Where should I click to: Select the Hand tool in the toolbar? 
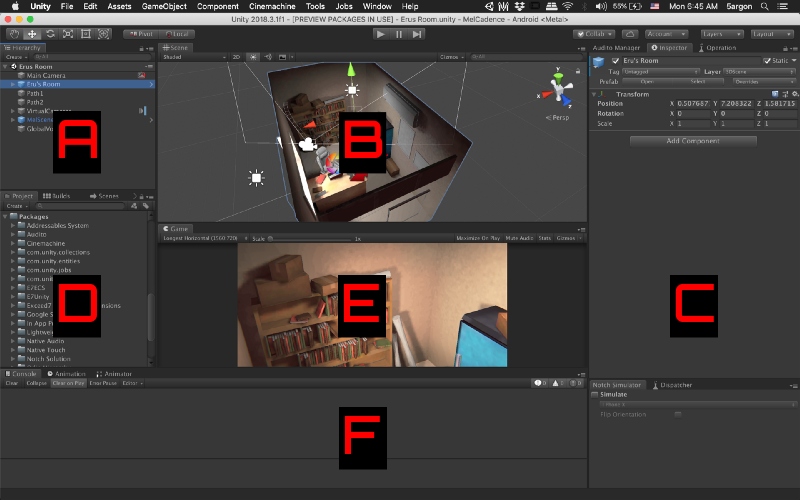coord(13,34)
